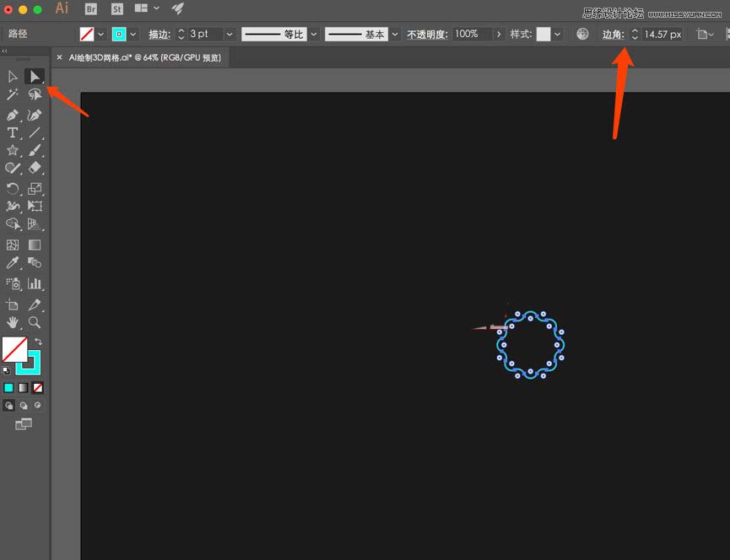This screenshot has height=560, width=730.
Task: Open the shape options dropdown at right
Action: click(705, 35)
